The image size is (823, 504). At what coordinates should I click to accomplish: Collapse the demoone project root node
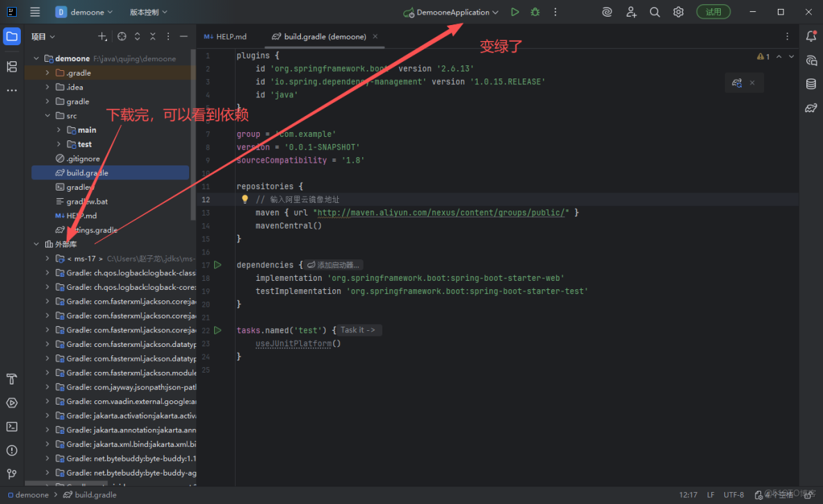[36, 58]
